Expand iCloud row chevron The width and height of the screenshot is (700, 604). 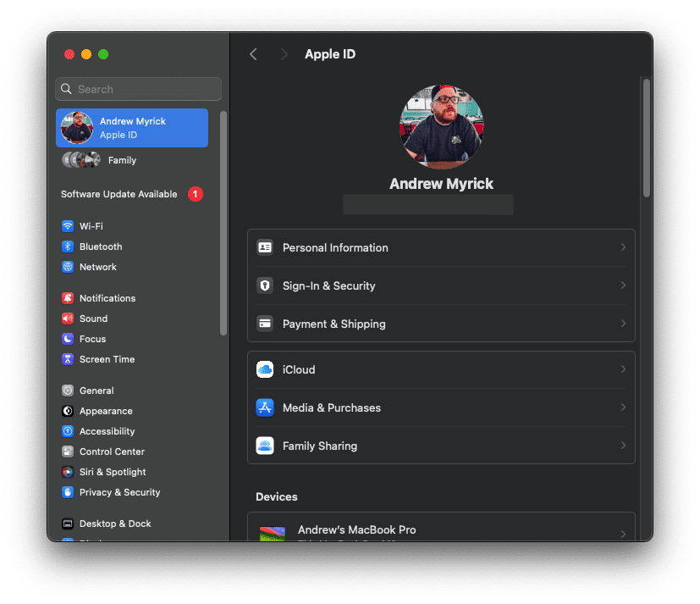tap(623, 369)
